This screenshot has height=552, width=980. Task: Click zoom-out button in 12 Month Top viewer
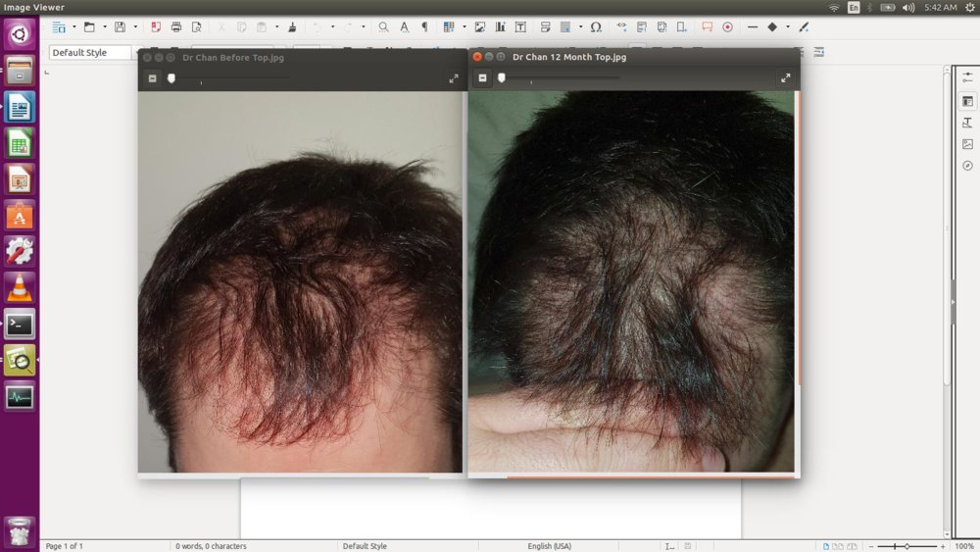(482, 78)
